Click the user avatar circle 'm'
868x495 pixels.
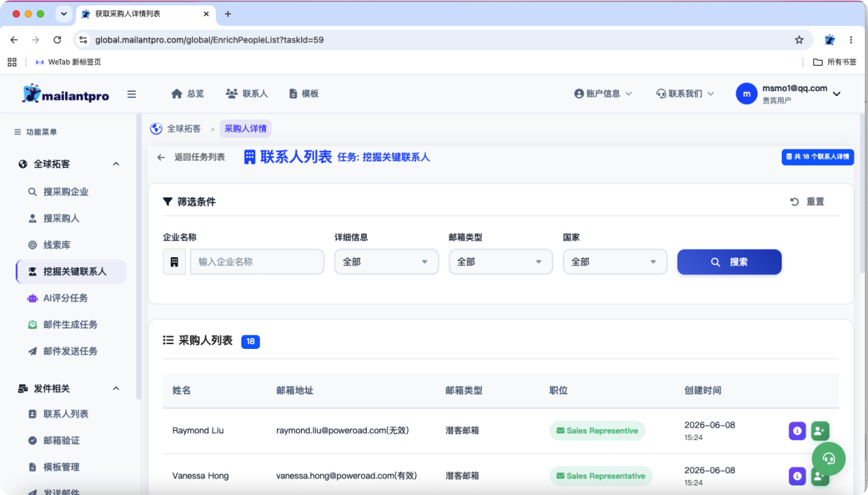click(747, 94)
